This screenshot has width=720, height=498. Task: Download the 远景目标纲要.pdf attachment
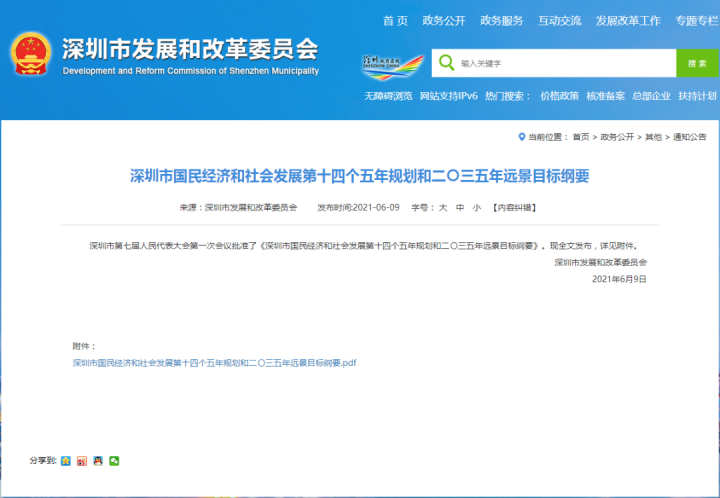tap(214, 363)
